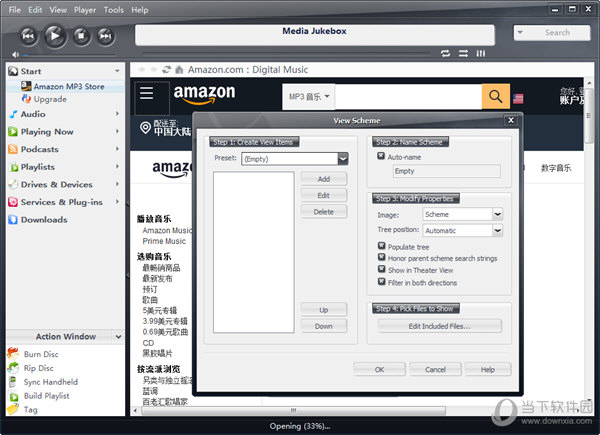Image resolution: width=600 pixels, height=435 pixels.
Task: Open the Edit menu
Action: (35, 10)
